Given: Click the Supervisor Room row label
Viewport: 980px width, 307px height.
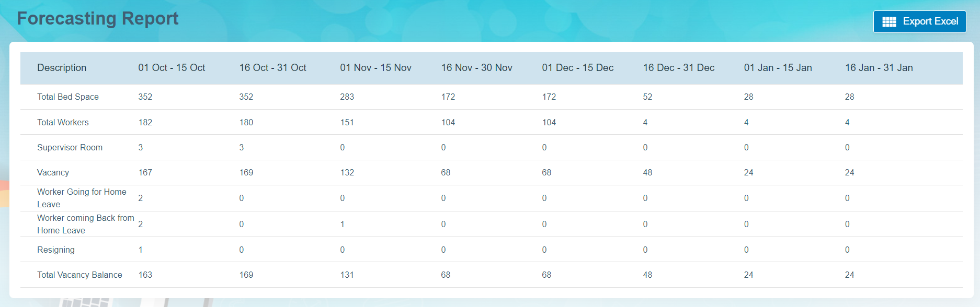Looking at the screenshot, I should [70, 148].
